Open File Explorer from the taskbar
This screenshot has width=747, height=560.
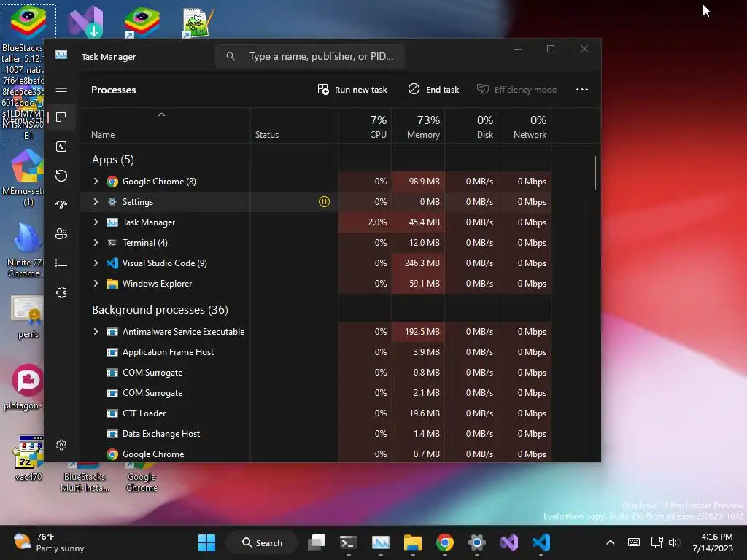coord(413,542)
